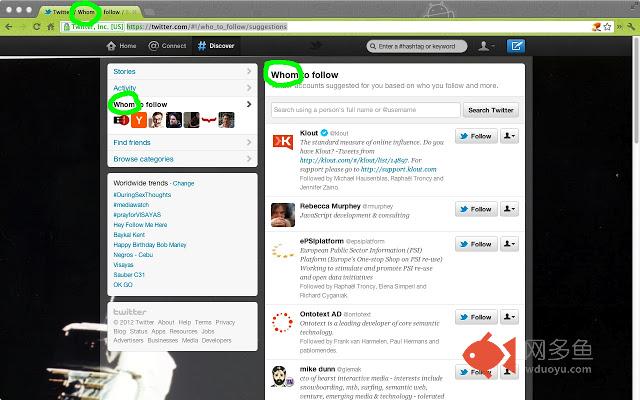Screen dimensions: 640x400
Task: Open trend Happy Birthday Bob Marley
Action: pos(150,245)
